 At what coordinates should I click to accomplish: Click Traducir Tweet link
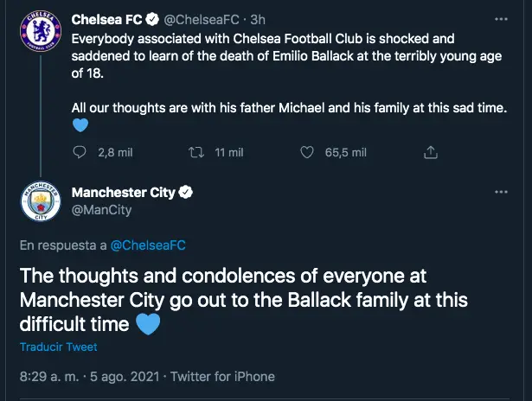coord(58,347)
